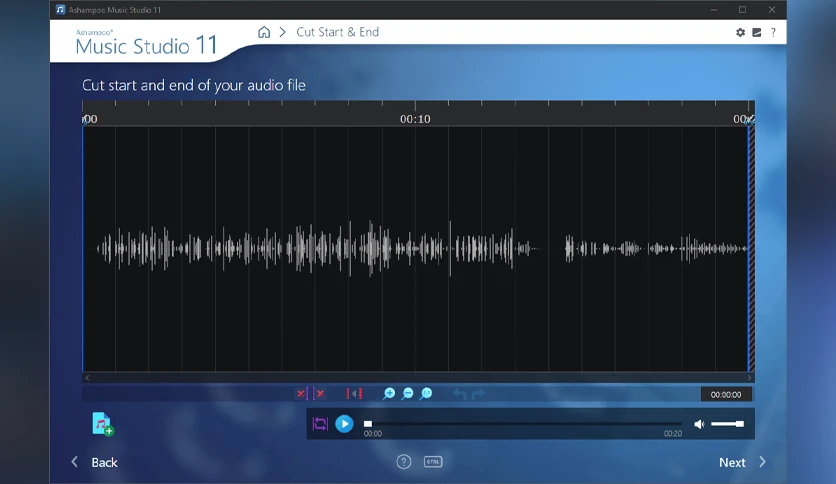The image size is (836, 484).
Task: Return to the Home screen
Action: pos(264,32)
